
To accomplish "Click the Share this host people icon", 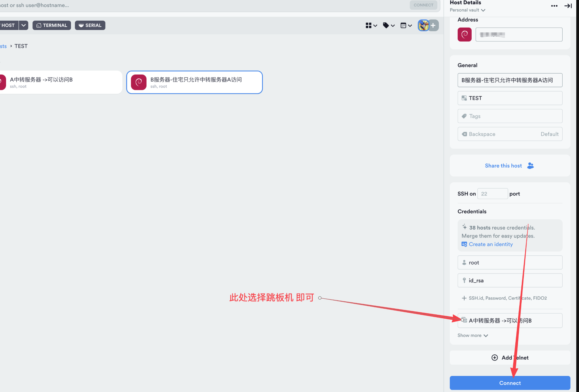I will point(530,166).
